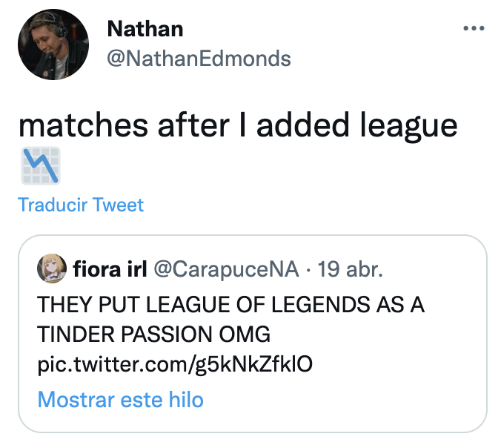The width and height of the screenshot is (501, 448).
Task: Click the word "added" in Nathan's tweet
Action: tap(303, 126)
